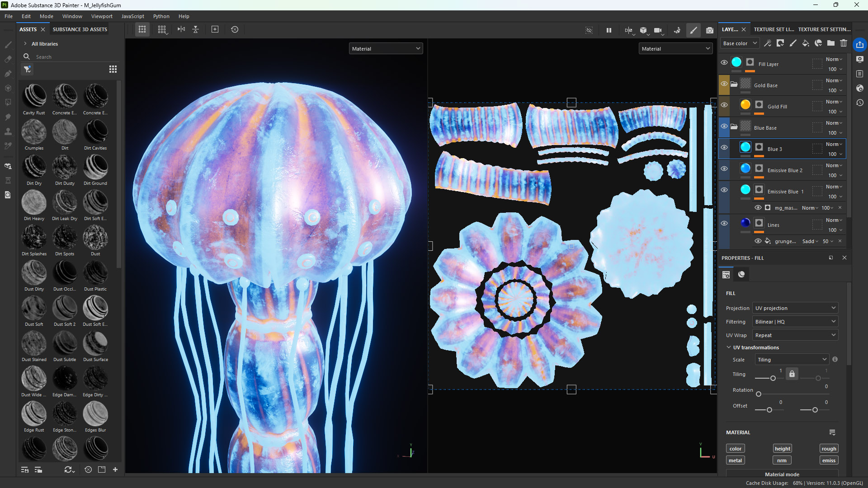Collapse the All libraries tree item

coord(26,43)
